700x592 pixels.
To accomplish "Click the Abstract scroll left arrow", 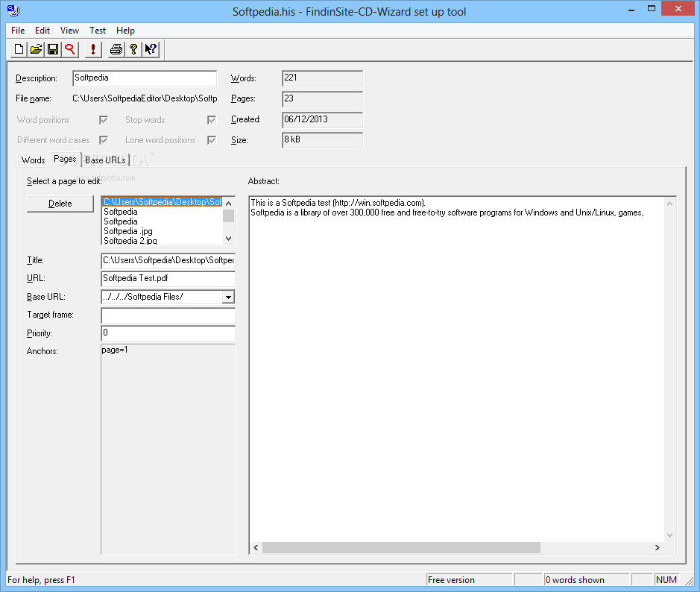I will (256, 548).
